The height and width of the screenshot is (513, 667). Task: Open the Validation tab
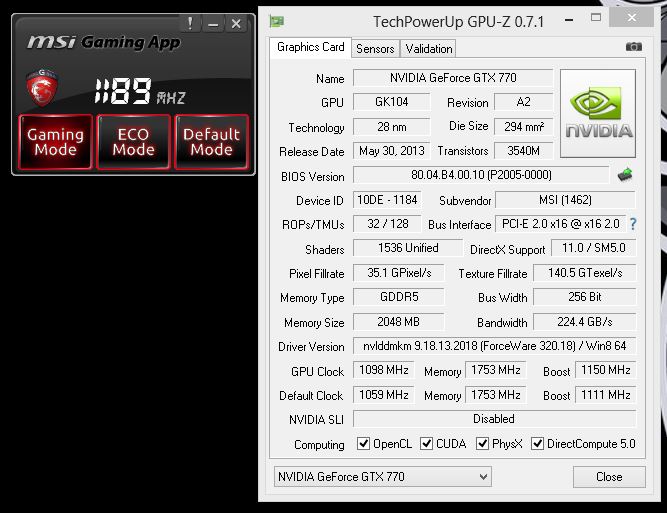428,48
